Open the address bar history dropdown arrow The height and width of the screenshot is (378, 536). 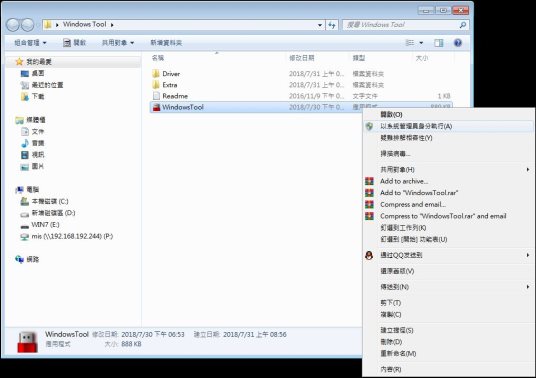pyautogui.click(x=320, y=25)
